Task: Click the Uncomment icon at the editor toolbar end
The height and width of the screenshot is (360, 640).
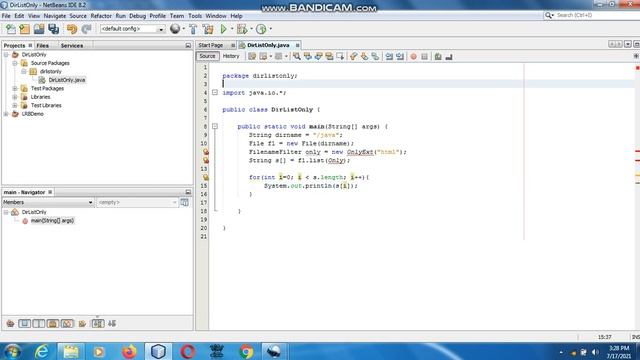Action: click(x=449, y=57)
